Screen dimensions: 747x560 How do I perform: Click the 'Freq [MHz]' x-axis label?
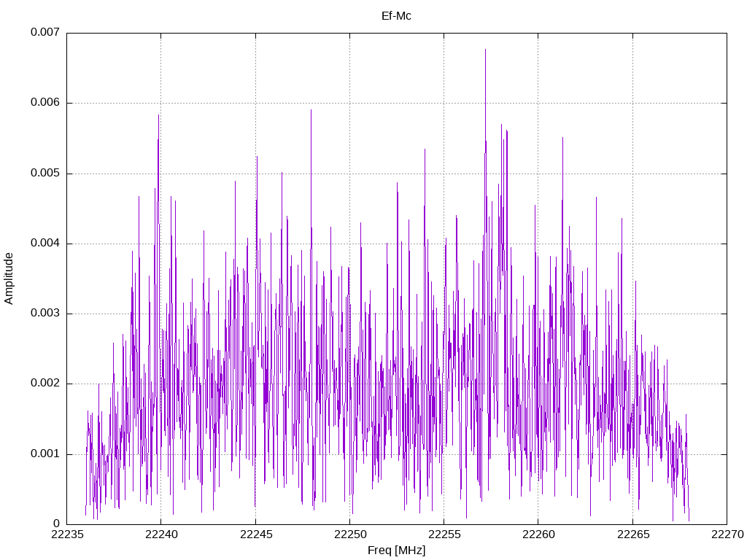396,551
